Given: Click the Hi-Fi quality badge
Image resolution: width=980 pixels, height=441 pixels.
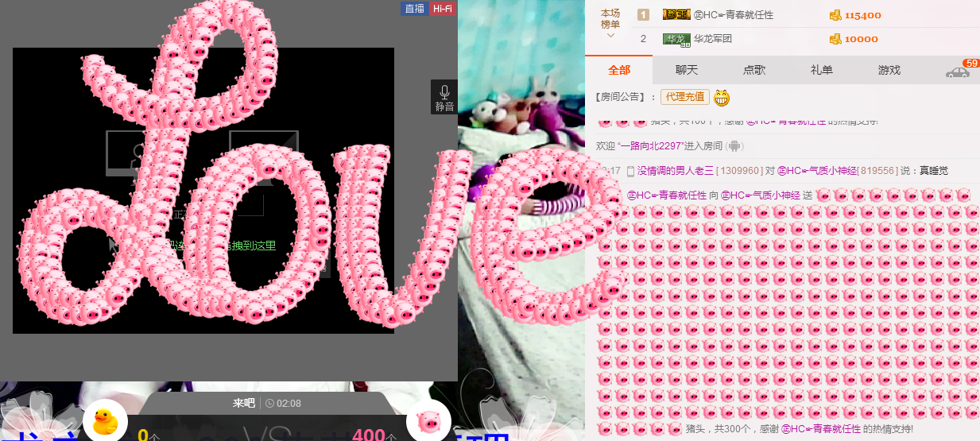Looking at the screenshot, I should tap(442, 9).
